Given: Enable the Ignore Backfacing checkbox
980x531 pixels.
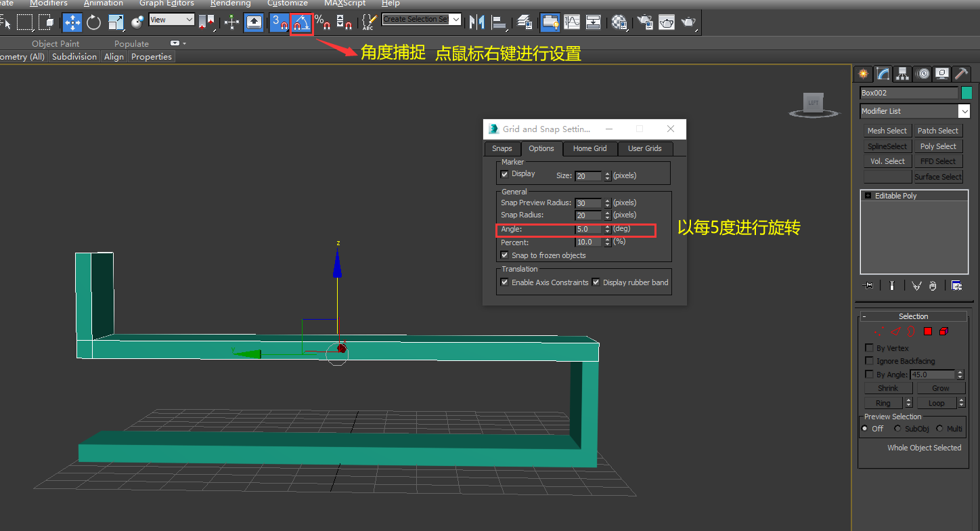Looking at the screenshot, I should tap(870, 361).
